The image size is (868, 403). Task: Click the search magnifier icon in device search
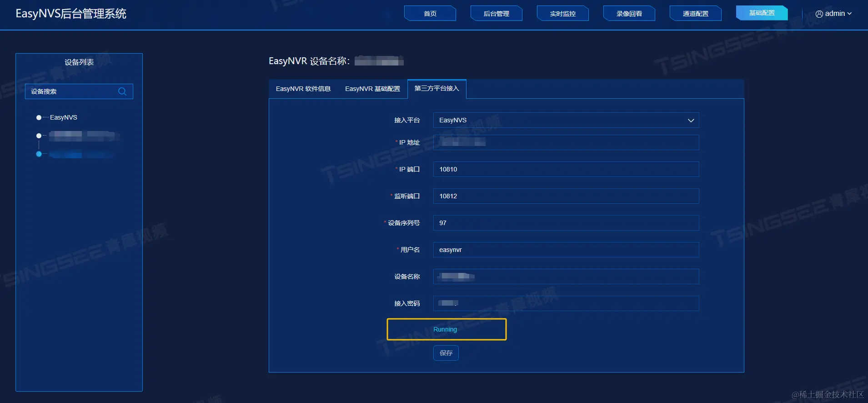pyautogui.click(x=122, y=91)
